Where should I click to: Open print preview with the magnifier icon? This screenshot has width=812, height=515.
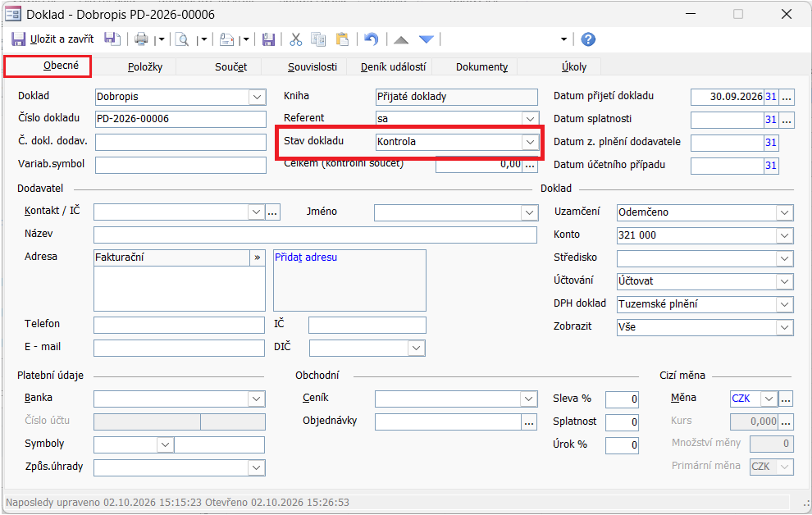[182, 39]
